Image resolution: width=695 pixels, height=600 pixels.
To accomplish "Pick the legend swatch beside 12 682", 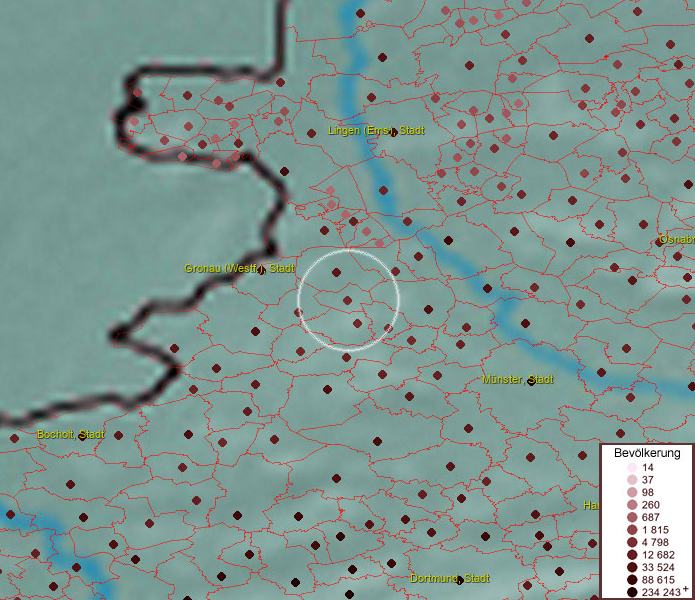I will tap(632, 555).
